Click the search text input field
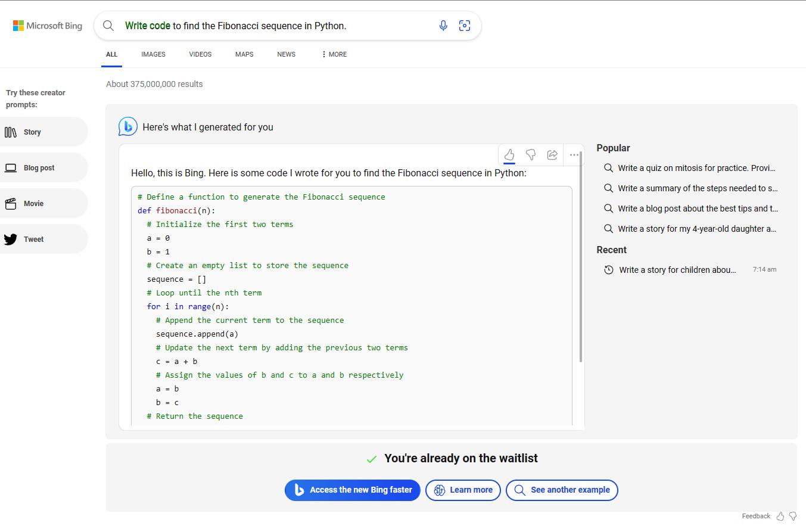Viewport: 806px width, 532px height. click(277, 26)
